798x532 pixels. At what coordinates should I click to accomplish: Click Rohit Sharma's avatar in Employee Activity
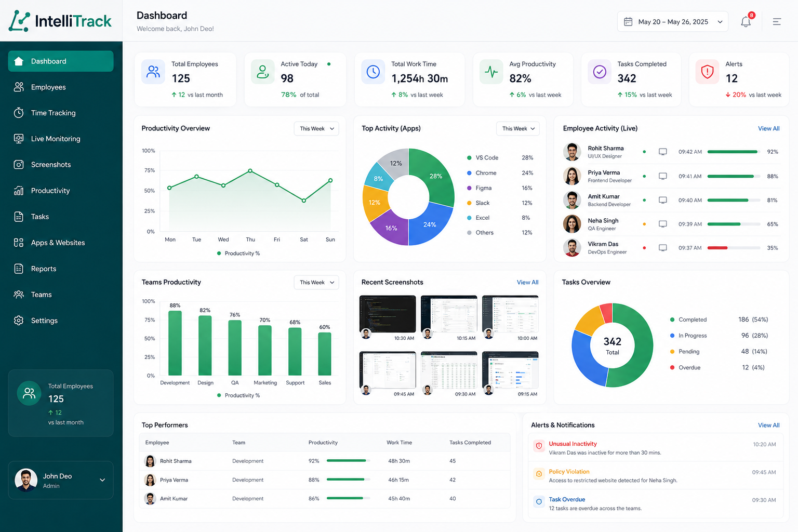[x=572, y=152]
